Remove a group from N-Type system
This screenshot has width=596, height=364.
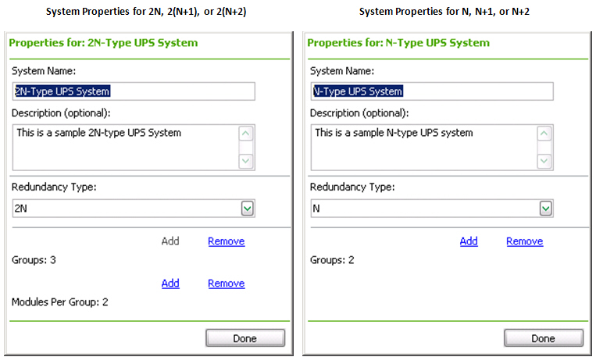pyautogui.click(x=525, y=241)
